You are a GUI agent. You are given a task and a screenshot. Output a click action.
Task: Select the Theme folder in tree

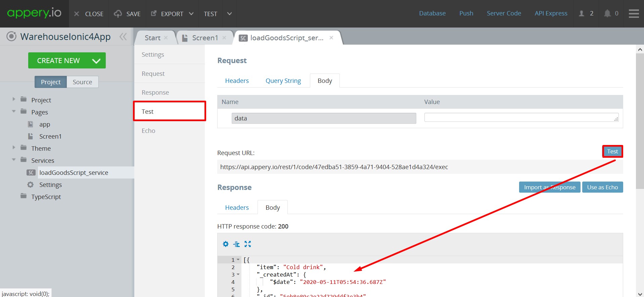pyautogui.click(x=41, y=148)
